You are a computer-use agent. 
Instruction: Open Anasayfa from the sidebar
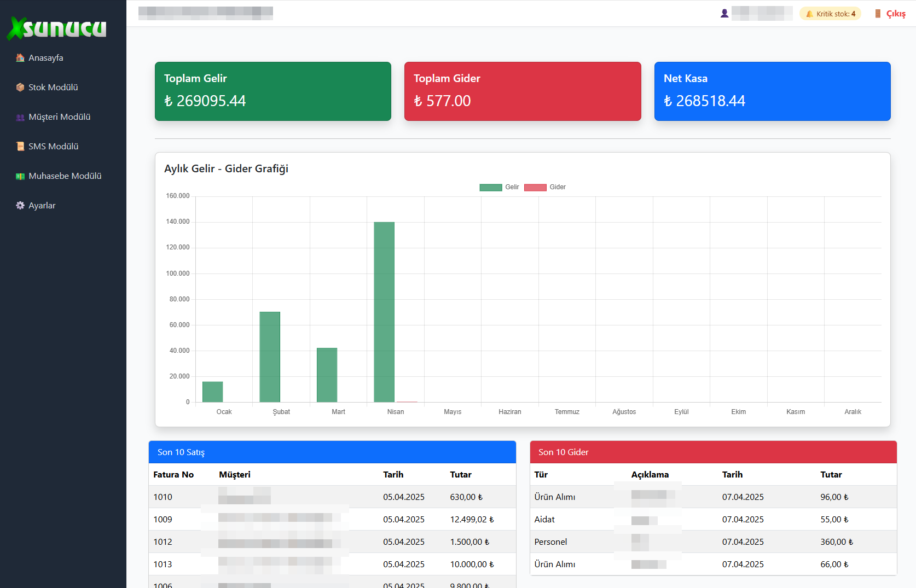click(x=46, y=58)
